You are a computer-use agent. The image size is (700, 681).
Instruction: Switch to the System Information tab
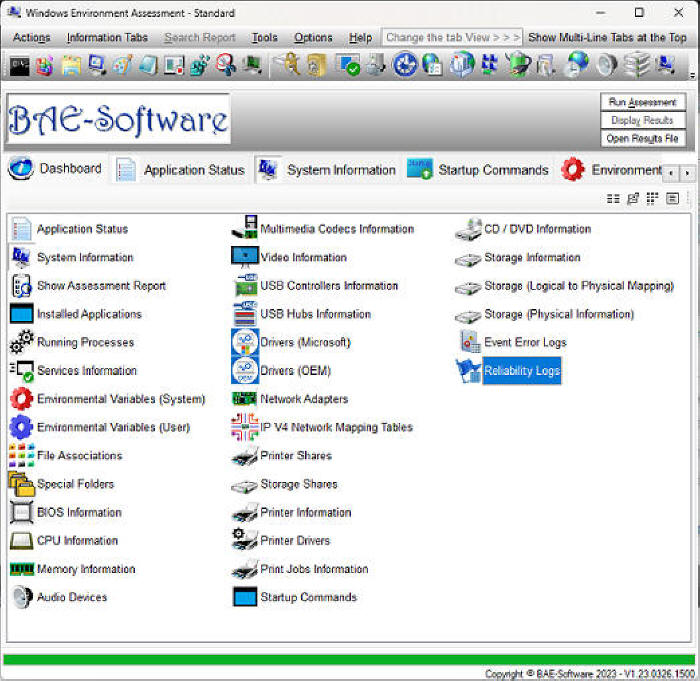327,170
